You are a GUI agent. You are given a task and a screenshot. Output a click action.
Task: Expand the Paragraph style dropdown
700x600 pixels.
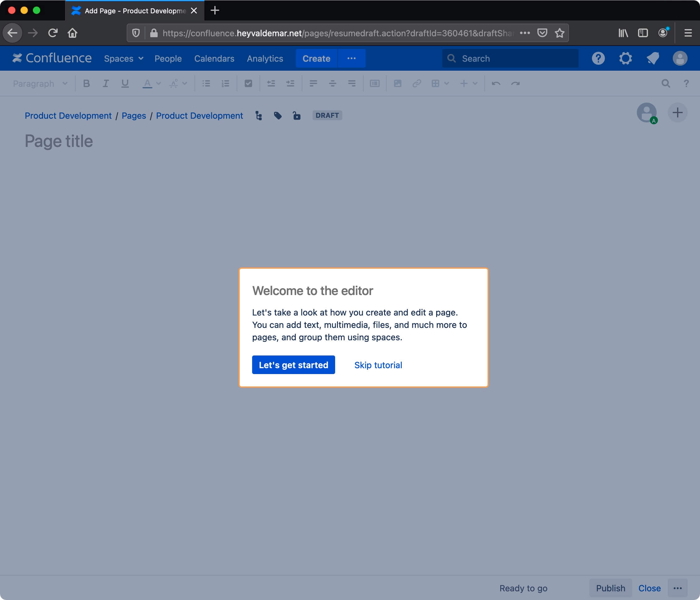[x=39, y=83]
